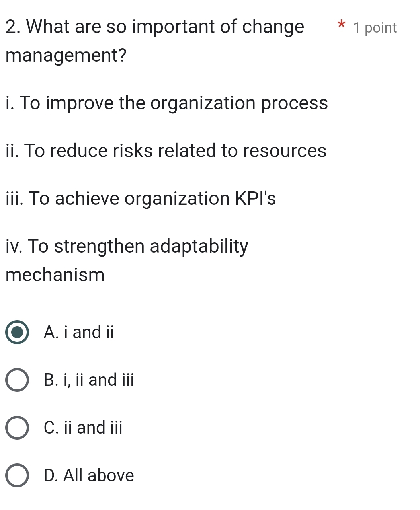Click statement 'iv. To strengthen adaptability'
This screenshot has width=420, height=510.
[x=127, y=246]
